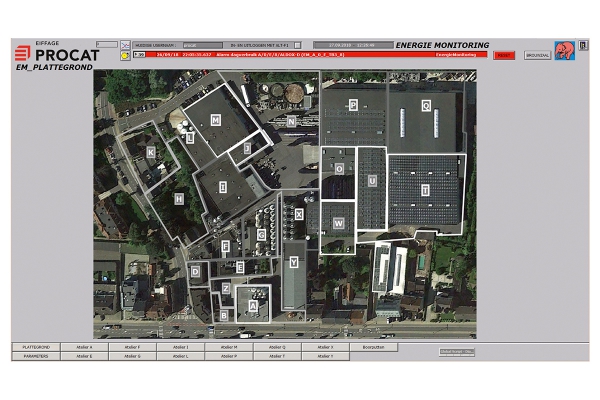Select building marker T on the map
600x400 pixels.
425,190
